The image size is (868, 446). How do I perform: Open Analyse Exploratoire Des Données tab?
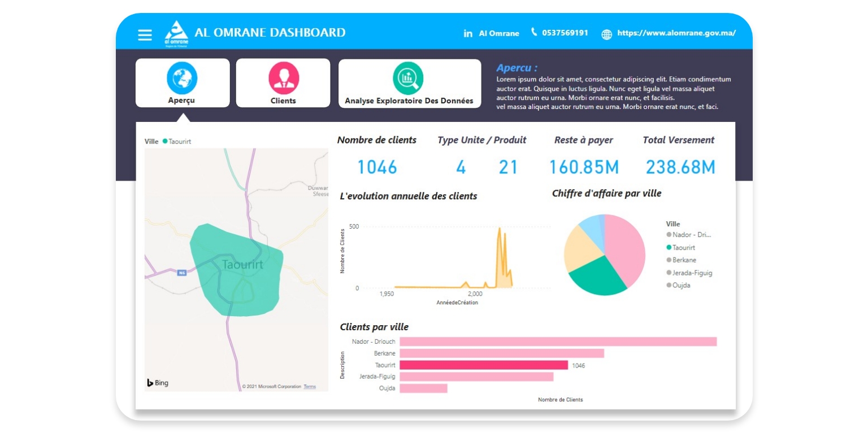point(409,100)
